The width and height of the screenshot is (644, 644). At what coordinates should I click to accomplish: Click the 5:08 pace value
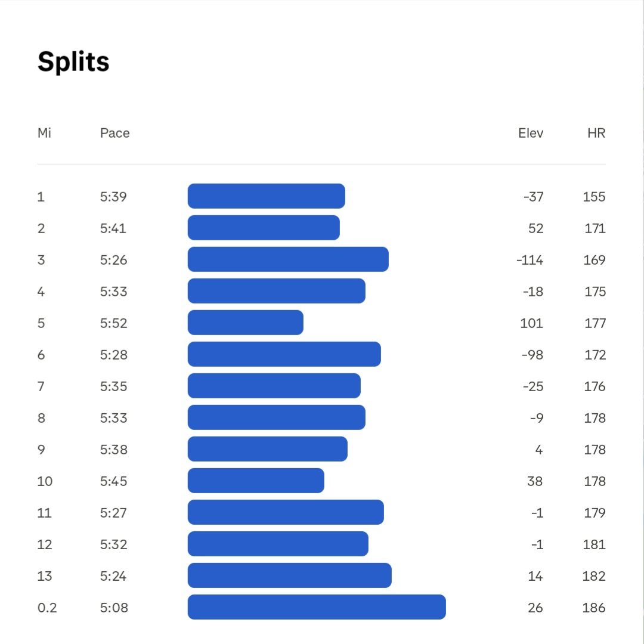point(114,608)
